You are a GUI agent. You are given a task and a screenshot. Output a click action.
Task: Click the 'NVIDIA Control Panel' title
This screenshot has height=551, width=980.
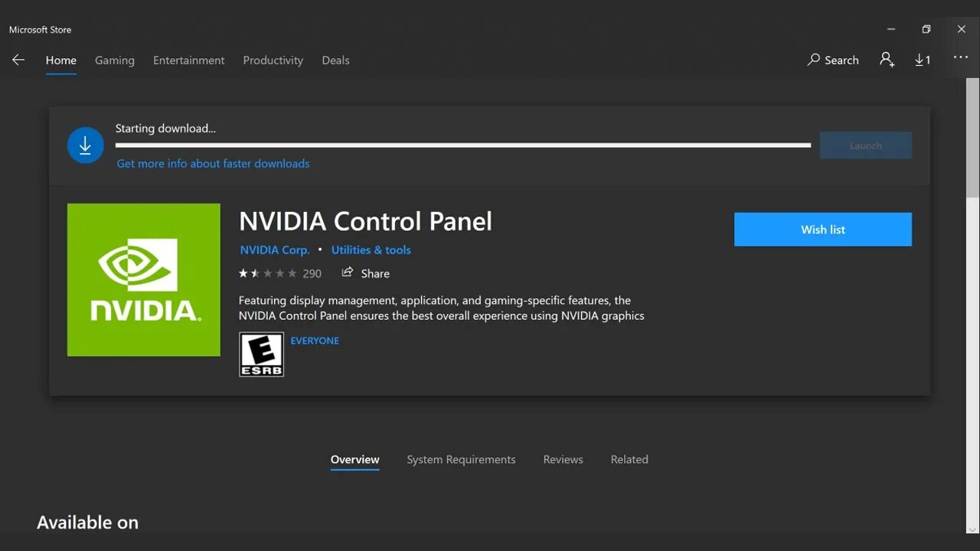coord(366,221)
